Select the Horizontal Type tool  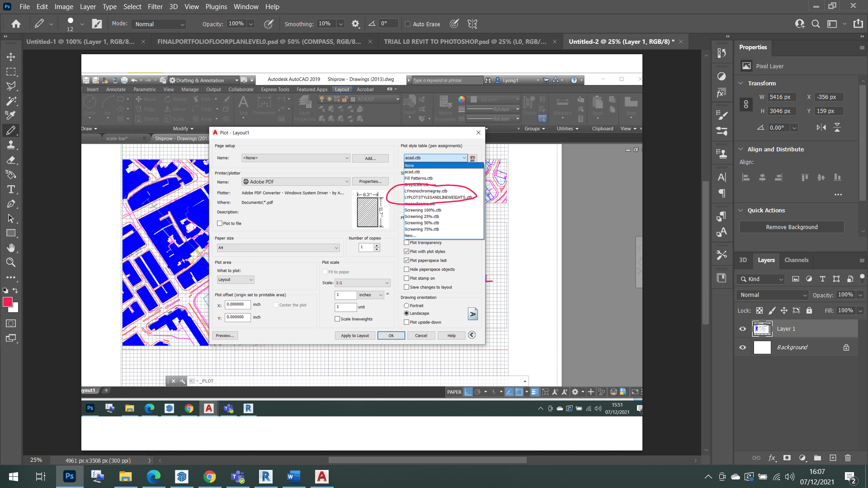[x=11, y=189]
